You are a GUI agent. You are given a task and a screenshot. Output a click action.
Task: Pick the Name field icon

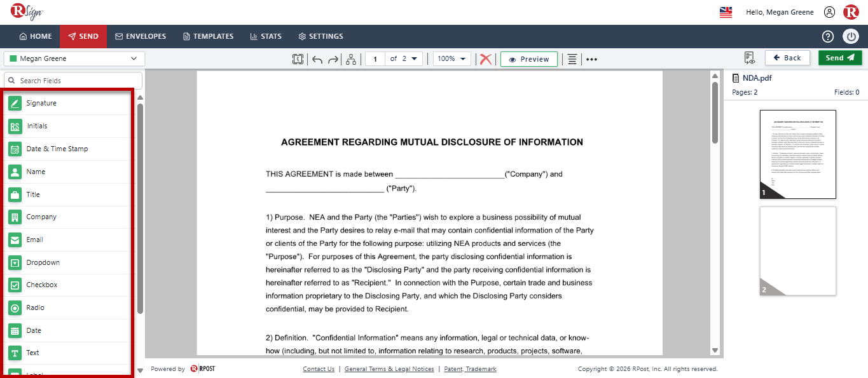(15, 172)
